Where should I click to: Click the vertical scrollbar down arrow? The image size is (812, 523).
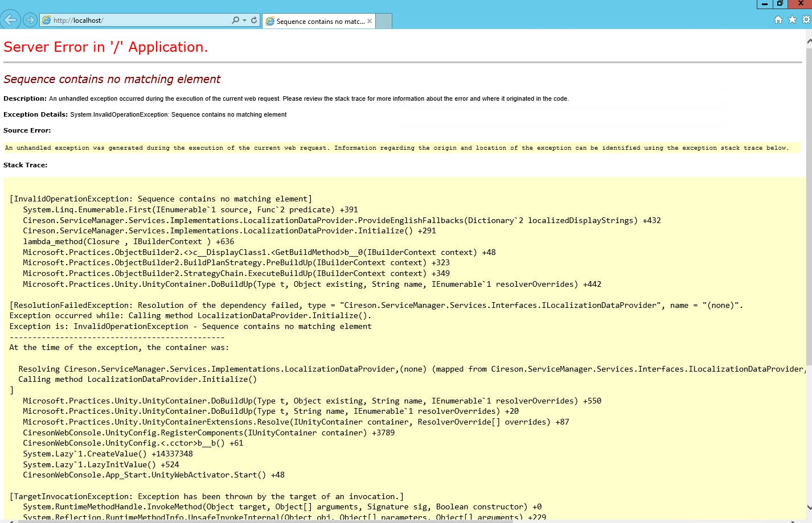[809, 507]
